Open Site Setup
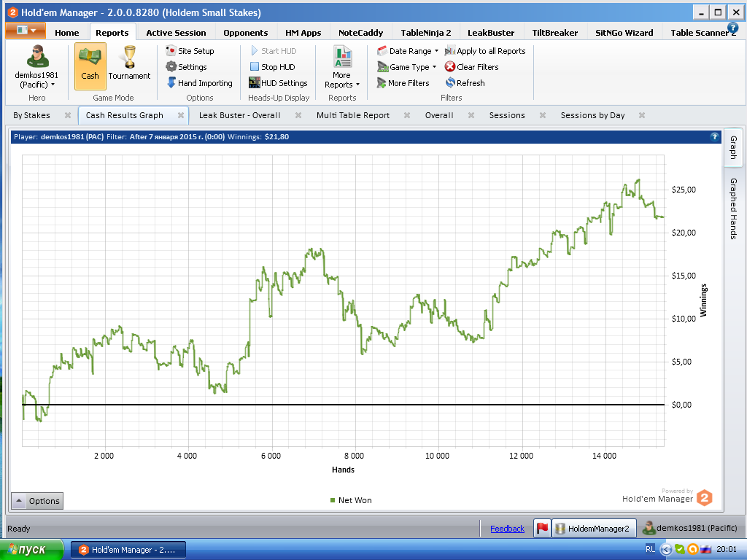This screenshot has width=747, height=560. pyautogui.click(x=190, y=51)
